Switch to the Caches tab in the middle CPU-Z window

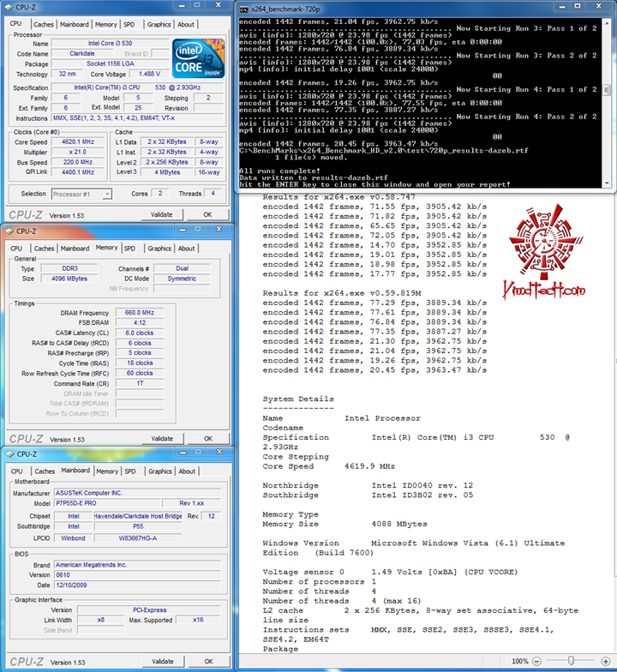(45, 249)
